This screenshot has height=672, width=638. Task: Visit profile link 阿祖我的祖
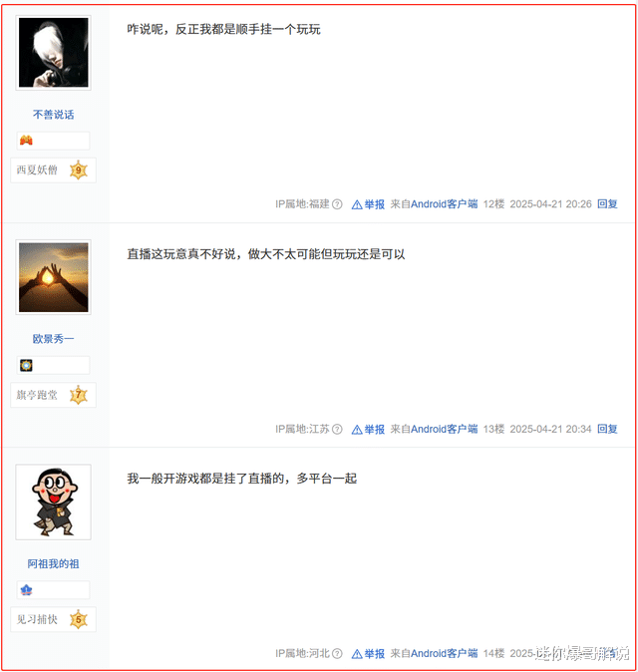point(53,563)
